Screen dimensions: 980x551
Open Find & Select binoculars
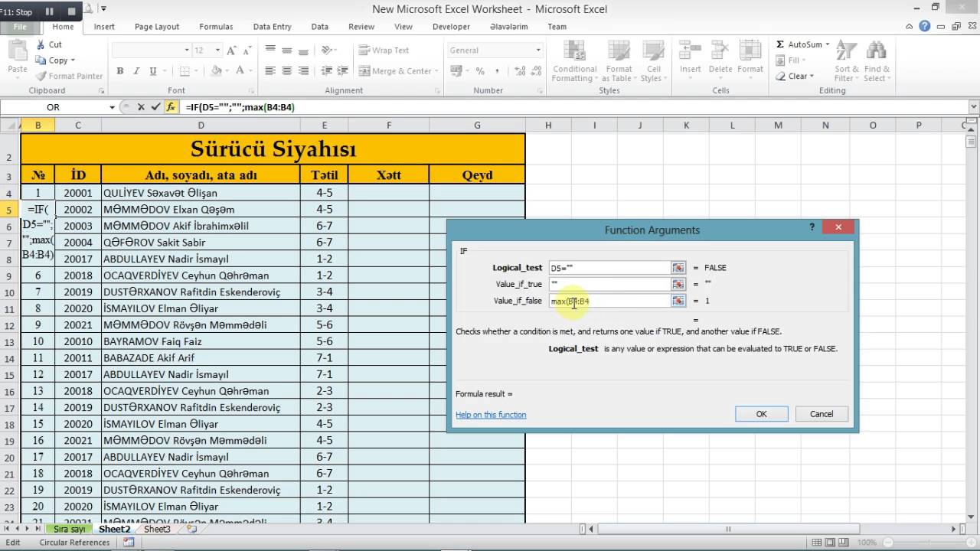(x=877, y=60)
